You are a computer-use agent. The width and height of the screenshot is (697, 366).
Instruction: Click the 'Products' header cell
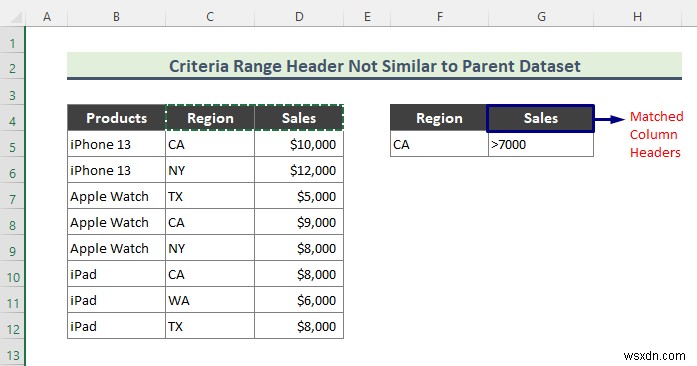point(116,118)
